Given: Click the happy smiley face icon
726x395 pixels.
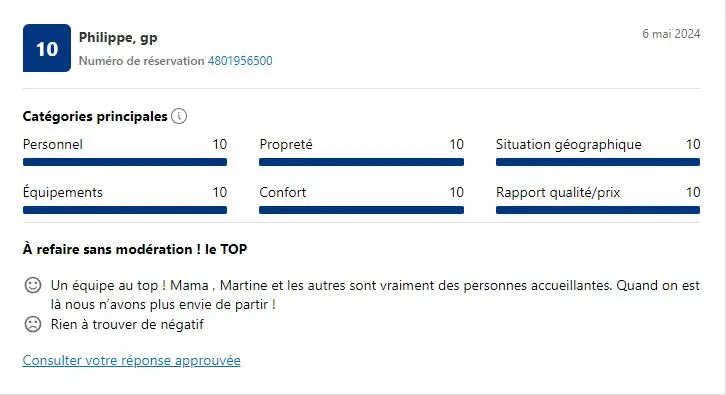Looking at the screenshot, I should click(33, 285).
